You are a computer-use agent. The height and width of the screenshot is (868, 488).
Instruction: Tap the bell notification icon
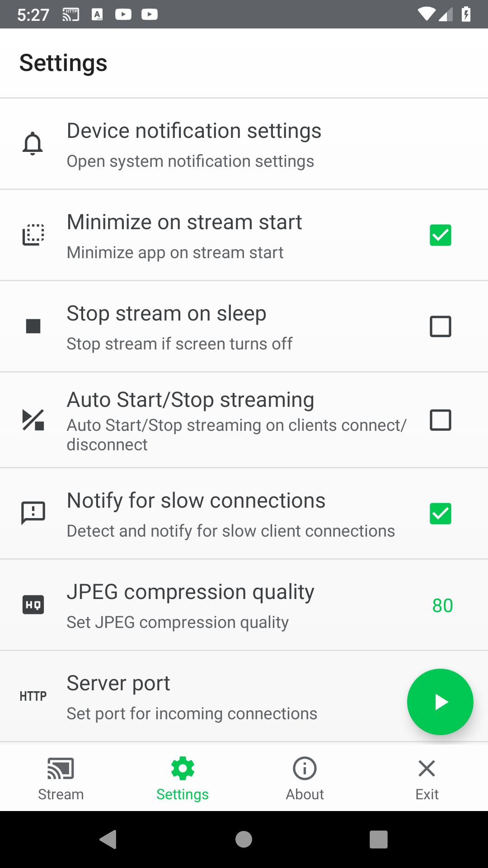[x=33, y=144]
